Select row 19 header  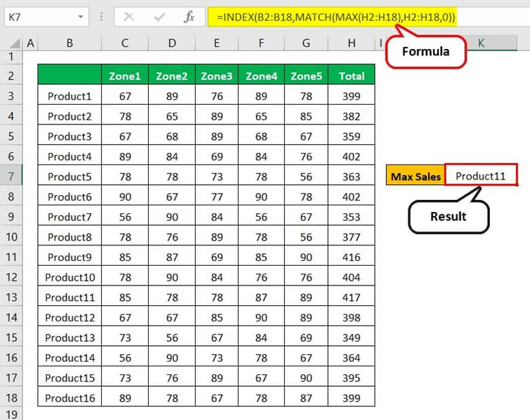pyautogui.click(x=11, y=414)
